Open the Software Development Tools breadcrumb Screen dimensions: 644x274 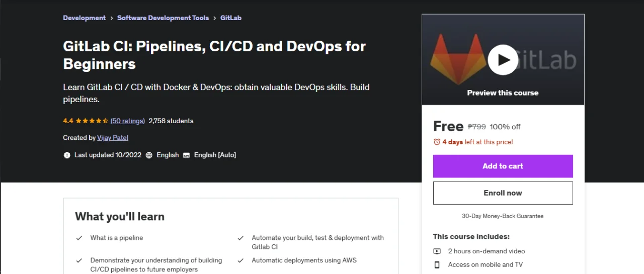[x=163, y=18]
